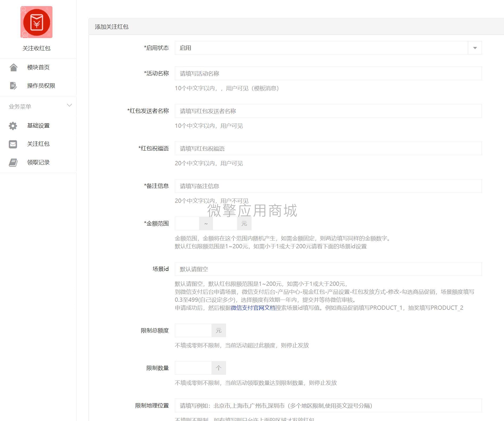
Task: Focus the 备注信息 input field
Action: click(x=328, y=186)
